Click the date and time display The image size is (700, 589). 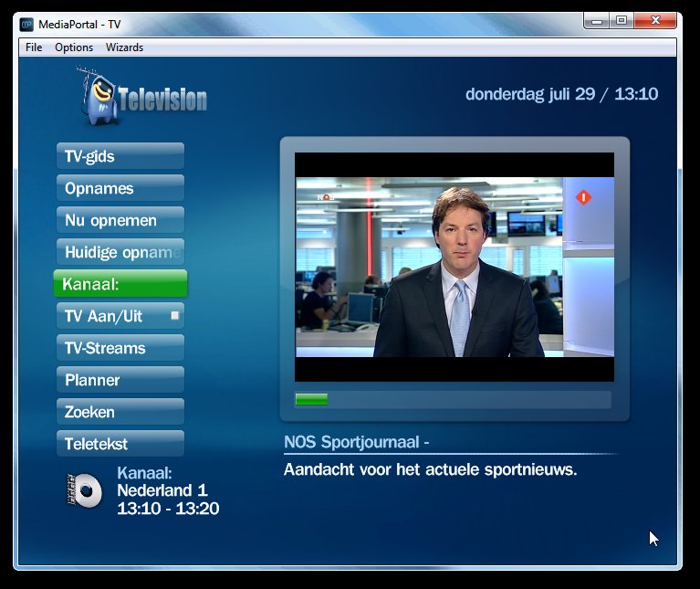click(561, 94)
